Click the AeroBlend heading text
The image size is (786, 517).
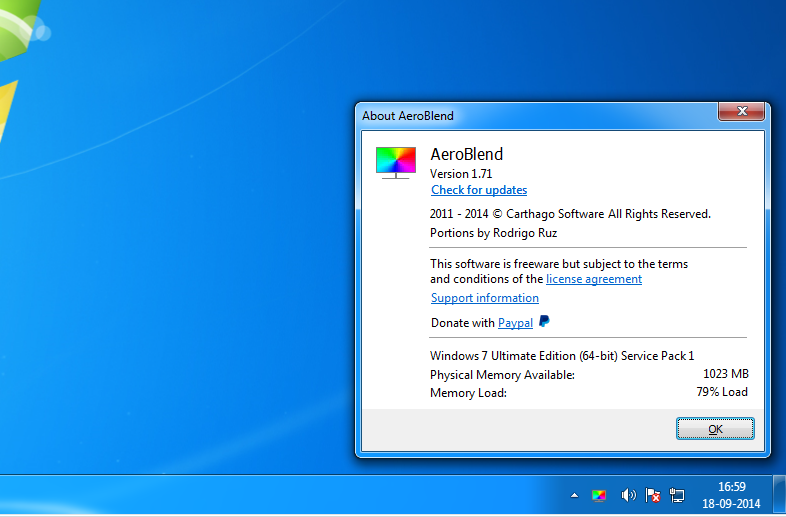pos(467,154)
